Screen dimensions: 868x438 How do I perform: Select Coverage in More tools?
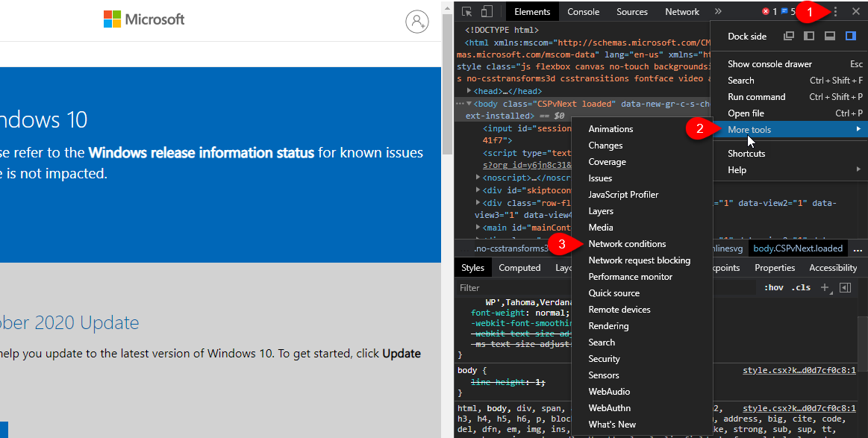[642, 162]
